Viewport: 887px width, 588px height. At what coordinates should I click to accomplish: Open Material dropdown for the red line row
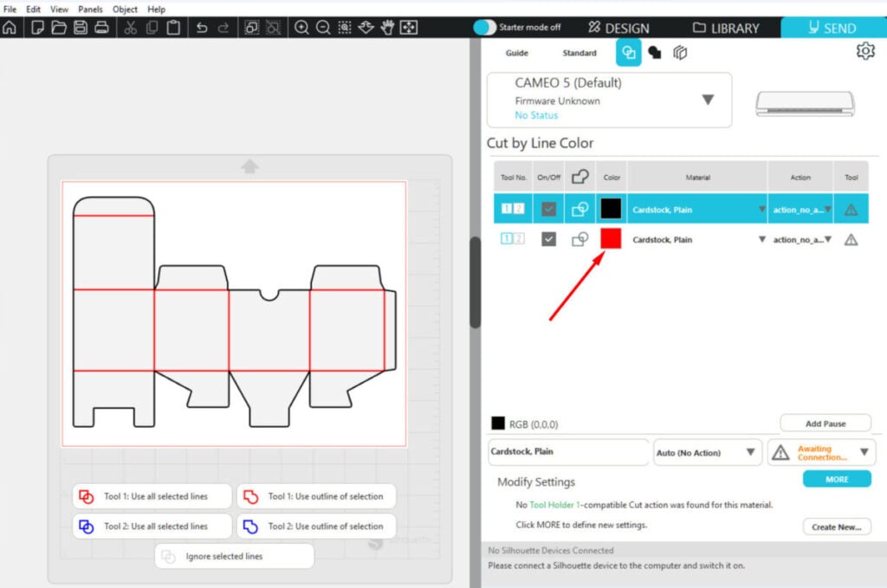[761, 240]
